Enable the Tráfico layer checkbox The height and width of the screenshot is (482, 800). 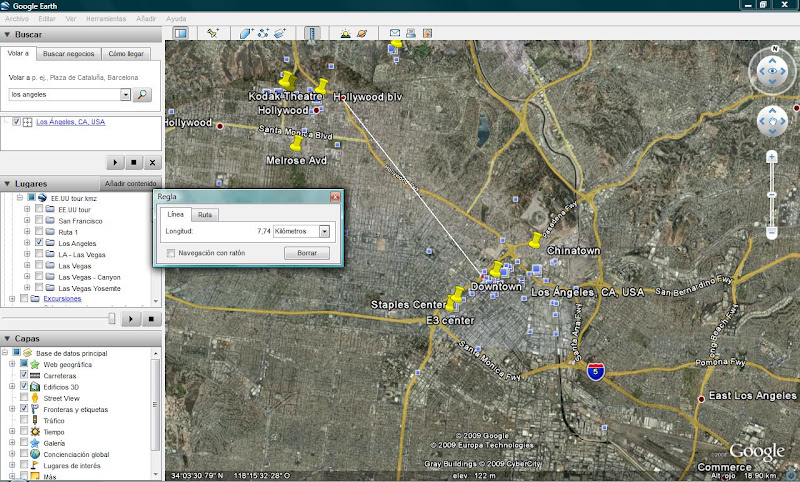pyautogui.click(x=24, y=420)
